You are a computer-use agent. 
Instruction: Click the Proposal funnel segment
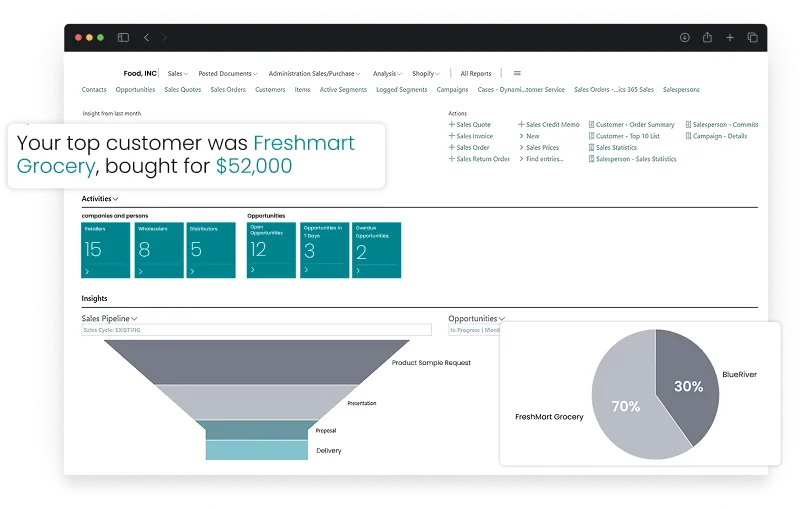[257, 430]
